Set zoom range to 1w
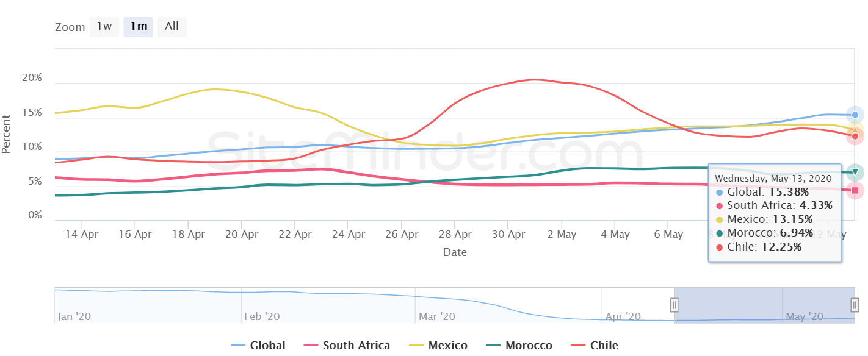Viewport: 868px width, 356px height. pyautogui.click(x=104, y=27)
